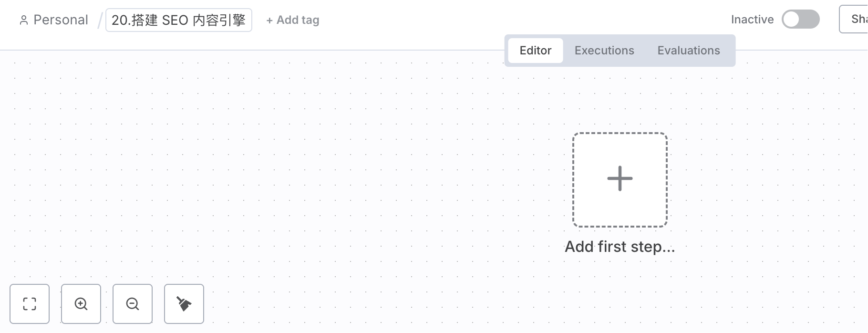Image resolution: width=868 pixels, height=333 pixels.
Task: Zoom out using the magnifier minus icon
Action: point(133,304)
